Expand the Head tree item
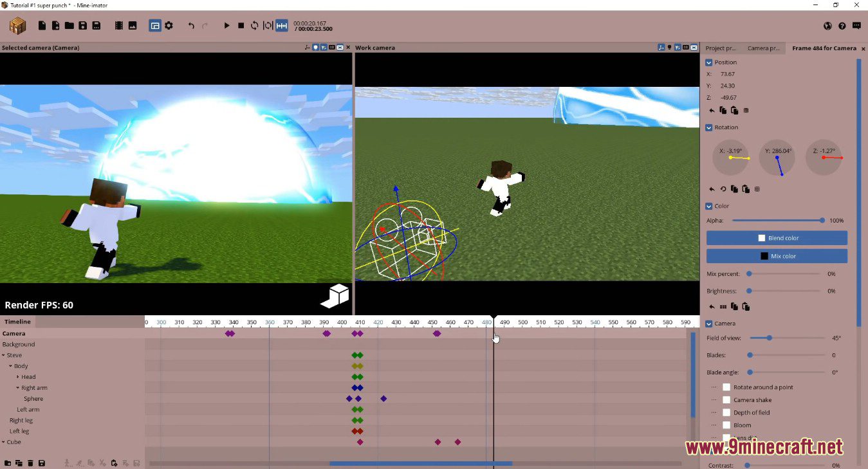 18,377
